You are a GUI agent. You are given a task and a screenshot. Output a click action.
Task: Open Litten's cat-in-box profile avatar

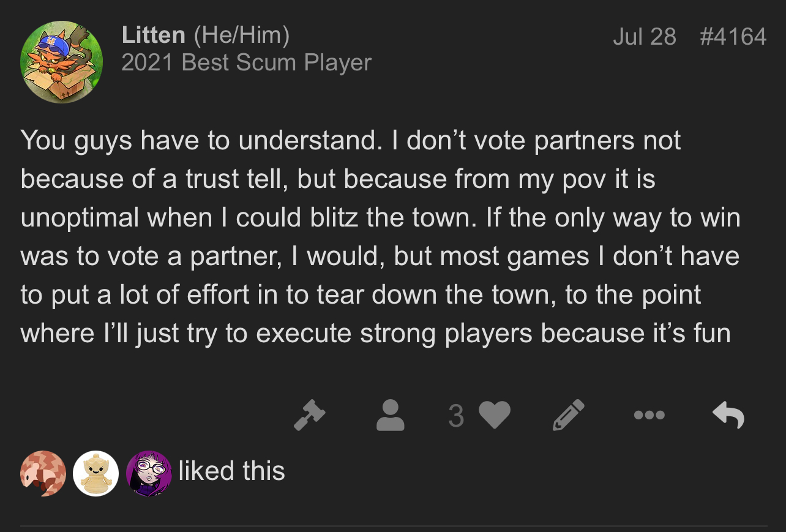(61, 62)
